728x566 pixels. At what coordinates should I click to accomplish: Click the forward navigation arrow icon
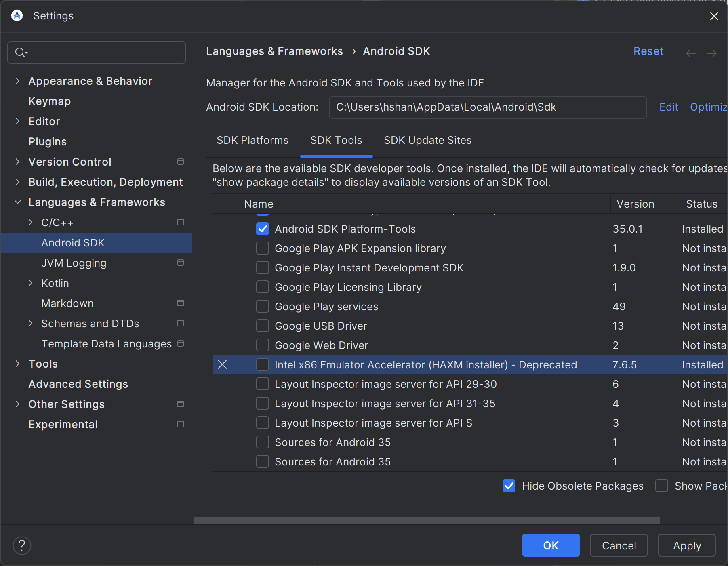(712, 53)
